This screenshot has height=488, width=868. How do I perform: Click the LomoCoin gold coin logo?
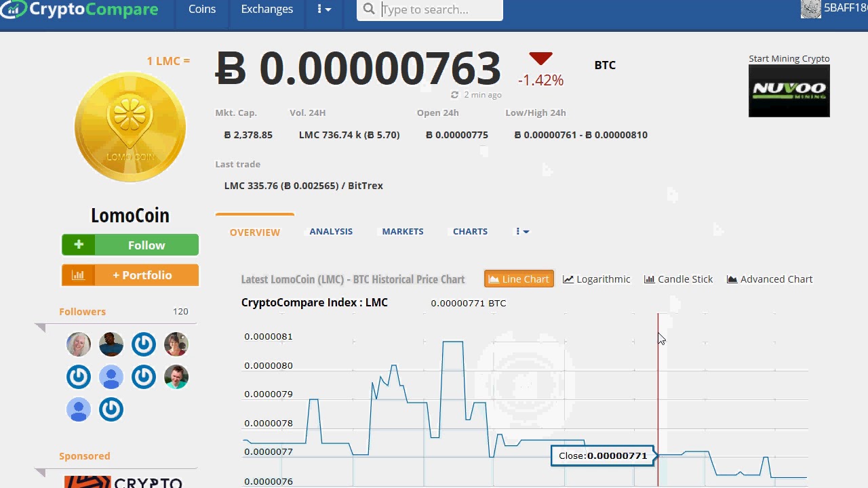pos(130,127)
